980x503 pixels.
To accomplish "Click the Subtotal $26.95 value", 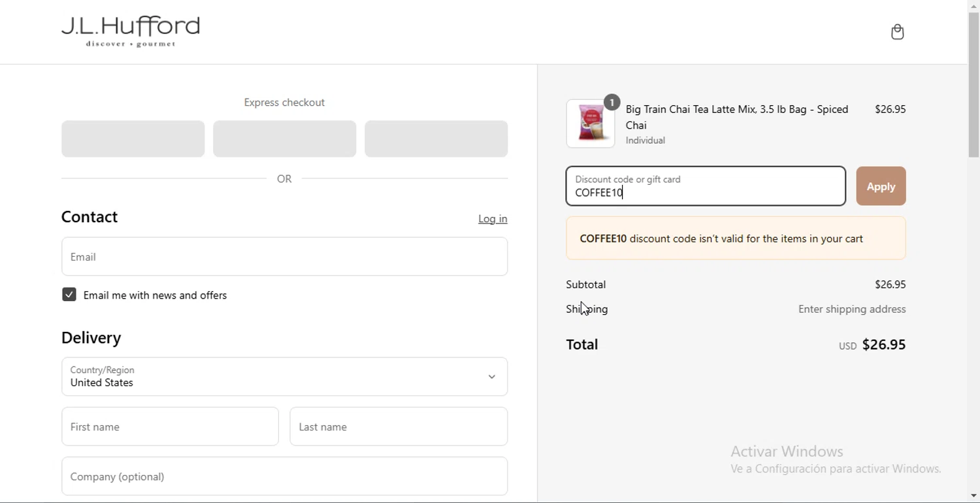I will pyautogui.click(x=890, y=285).
